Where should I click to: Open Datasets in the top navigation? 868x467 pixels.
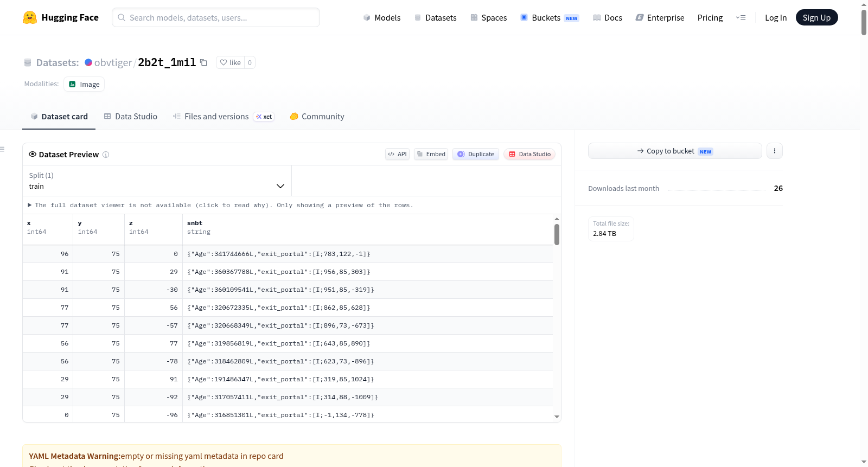coord(435,17)
